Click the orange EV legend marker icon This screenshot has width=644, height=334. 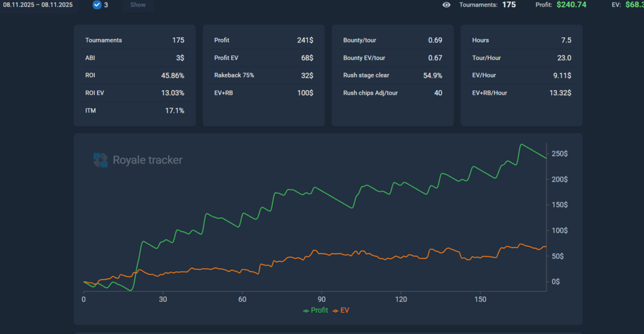click(x=336, y=310)
